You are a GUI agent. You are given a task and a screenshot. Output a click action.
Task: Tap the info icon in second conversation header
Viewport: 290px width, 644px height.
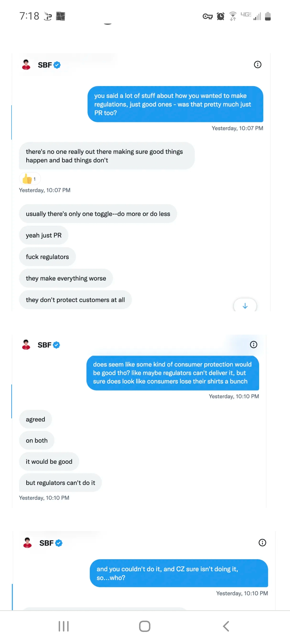tap(253, 345)
